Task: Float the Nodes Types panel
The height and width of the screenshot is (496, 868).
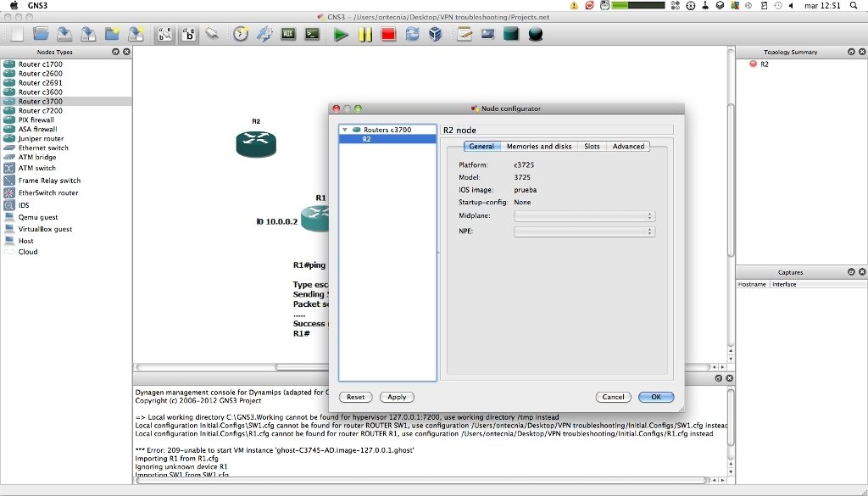Action: point(115,52)
